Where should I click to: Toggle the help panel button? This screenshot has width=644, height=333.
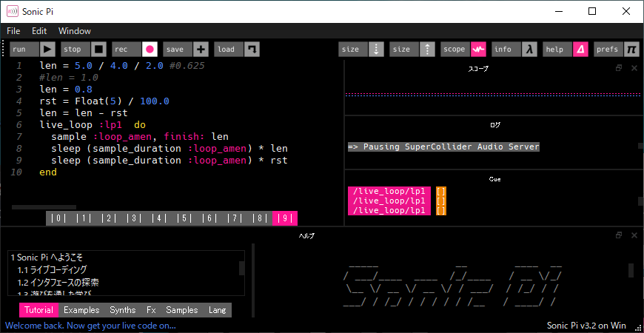pos(580,50)
